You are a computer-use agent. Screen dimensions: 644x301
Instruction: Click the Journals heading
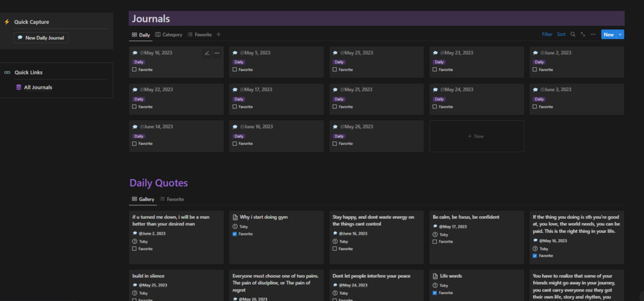tap(151, 19)
